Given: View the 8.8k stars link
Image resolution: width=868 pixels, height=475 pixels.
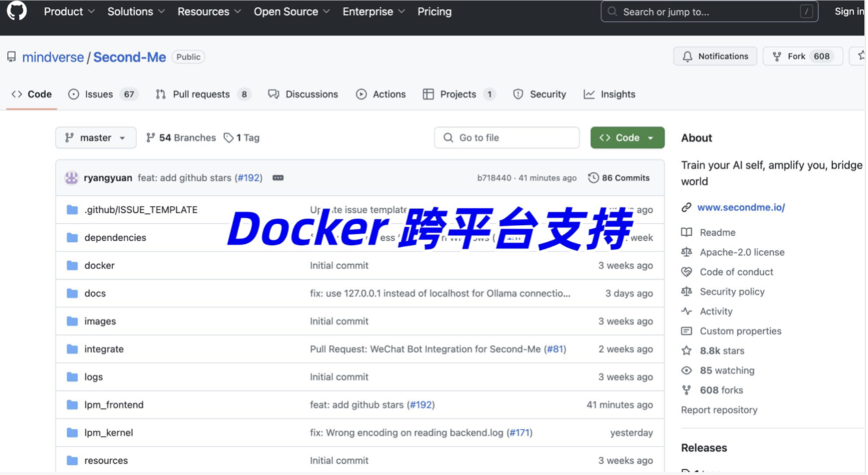Looking at the screenshot, I should (x=722, y=351).
